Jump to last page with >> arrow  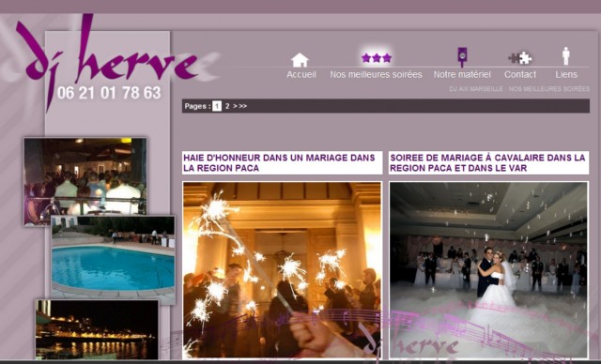243,106
